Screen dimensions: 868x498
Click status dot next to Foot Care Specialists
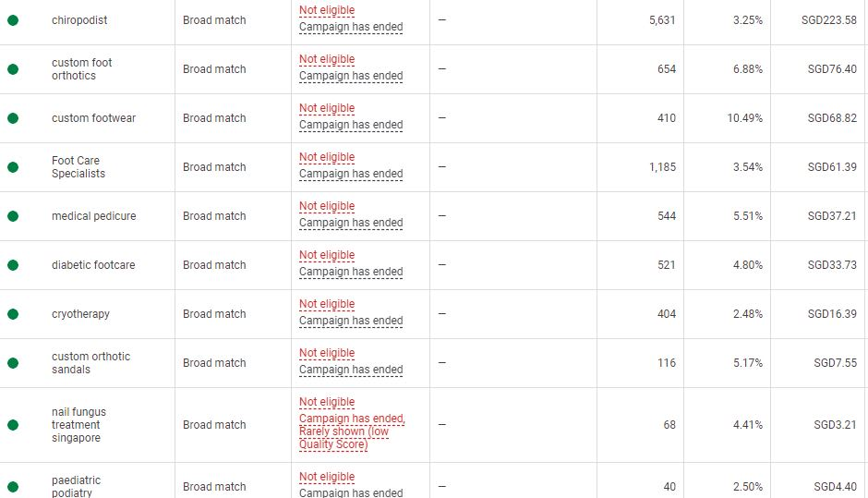(13, 167)
